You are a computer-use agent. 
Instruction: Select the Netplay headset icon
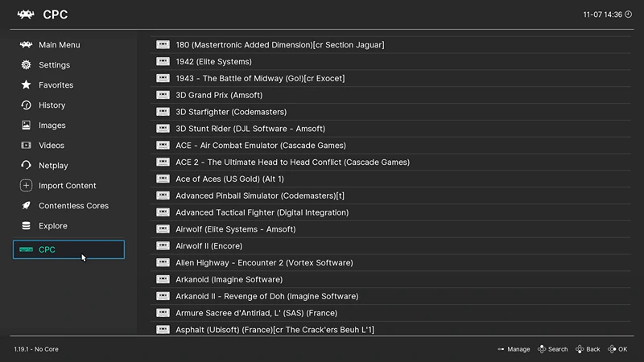coord(26,165)
